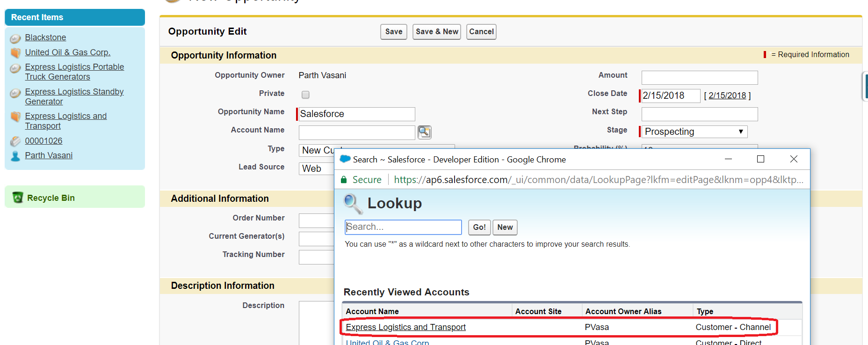Open Account Name lookup magnifier icon
Screen dimensions: 868x345
[424, 132]
